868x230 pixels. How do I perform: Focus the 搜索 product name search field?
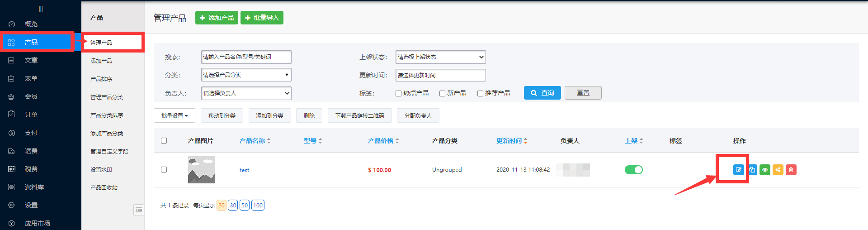246,57
